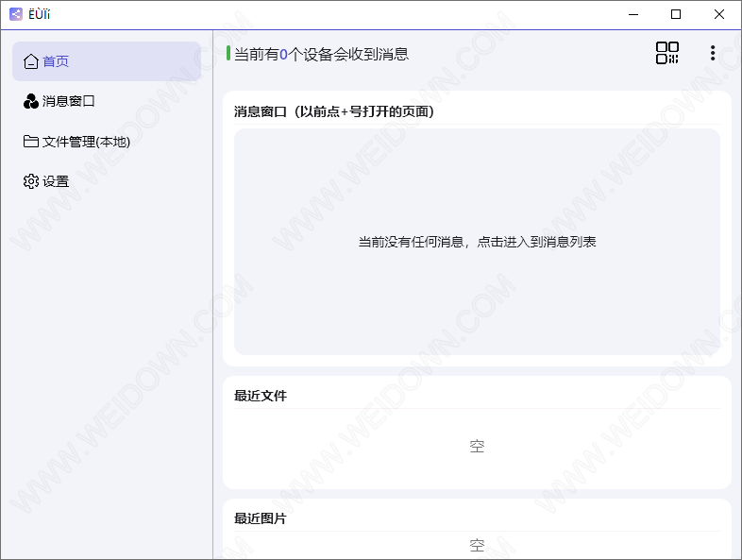742x560 pixels.
Task: Click the empty message text to enter message list
Action: tap(477, 242)
